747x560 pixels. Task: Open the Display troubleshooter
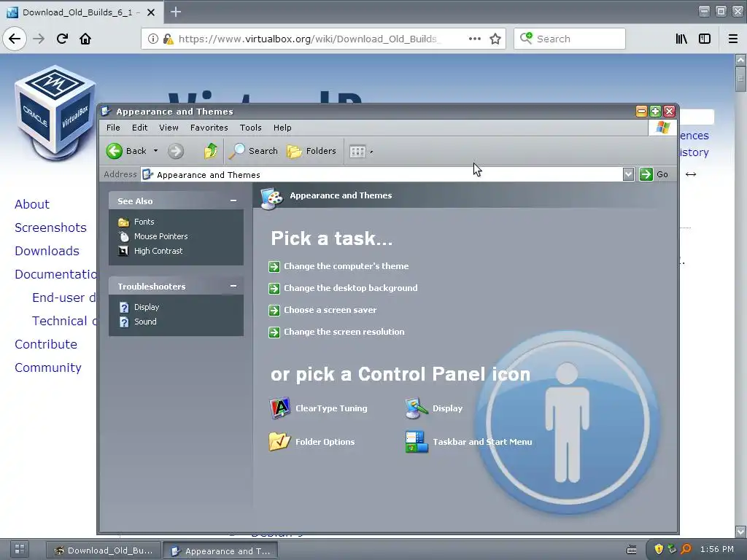139,307
